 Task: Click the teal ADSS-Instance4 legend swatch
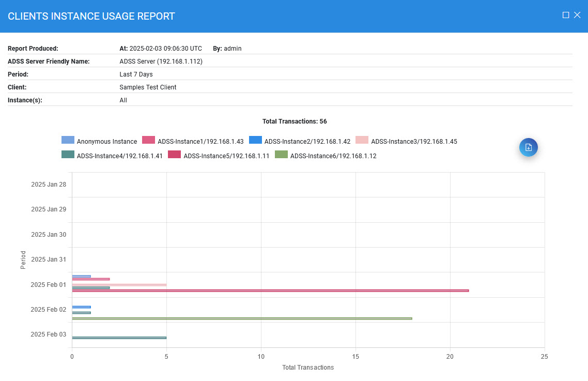[x=68, y=155]
